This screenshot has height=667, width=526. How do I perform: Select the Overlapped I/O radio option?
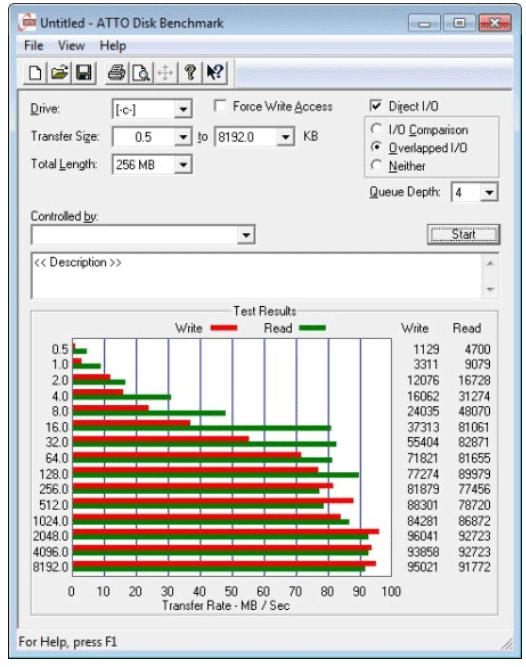[376, 147]
